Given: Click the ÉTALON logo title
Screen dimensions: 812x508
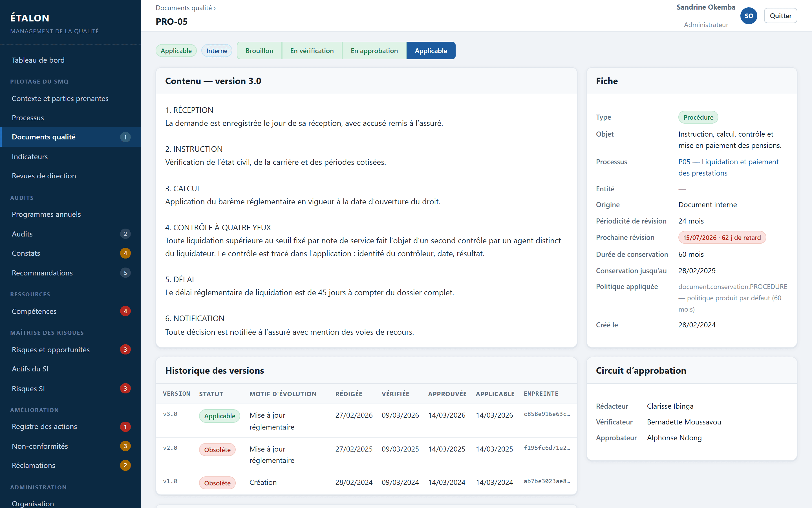Looking at the screenshot, I should (x=30, y=18).
